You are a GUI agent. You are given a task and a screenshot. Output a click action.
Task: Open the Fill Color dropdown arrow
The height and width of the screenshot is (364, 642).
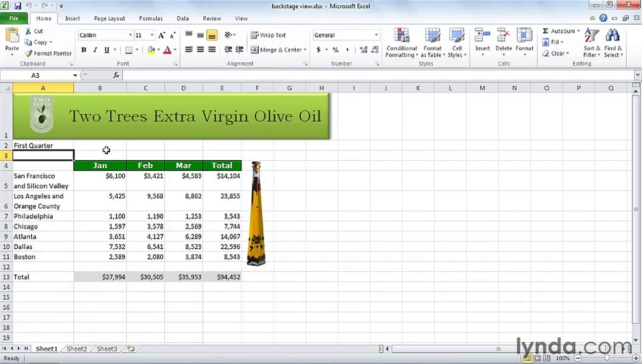(x=158, y=50)
